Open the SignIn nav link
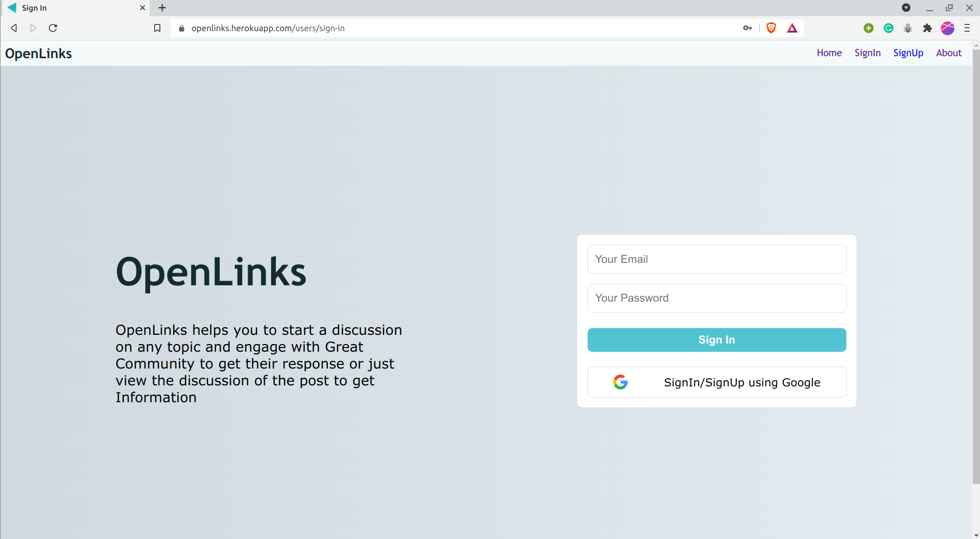The width and height of the screenshot is (980, 539). (x=868, y=53)
